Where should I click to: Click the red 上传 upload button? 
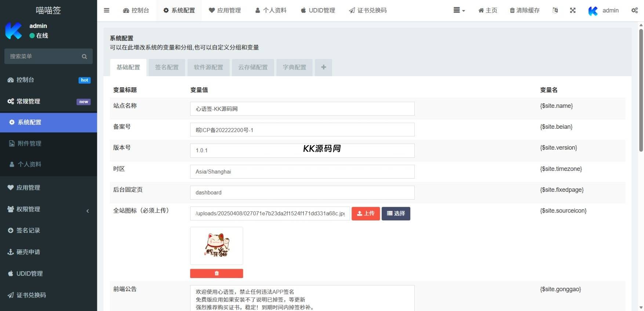click(x=365, y=213)
